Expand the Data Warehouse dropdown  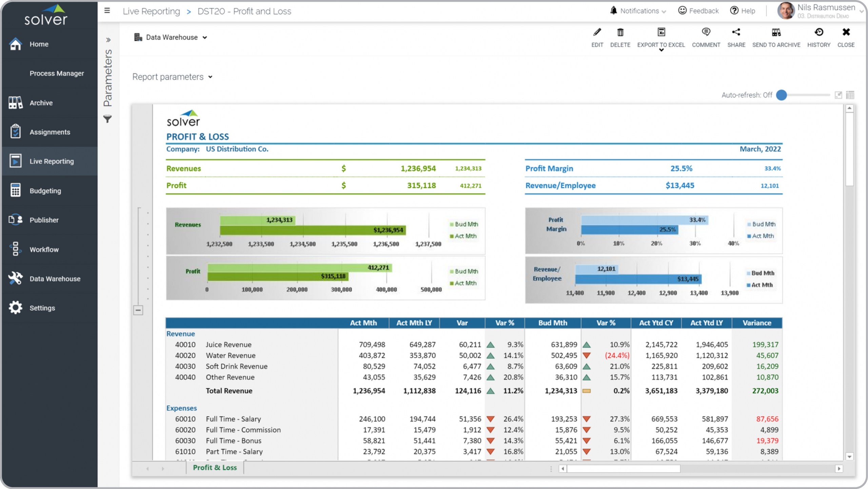(x=205, y=38)
